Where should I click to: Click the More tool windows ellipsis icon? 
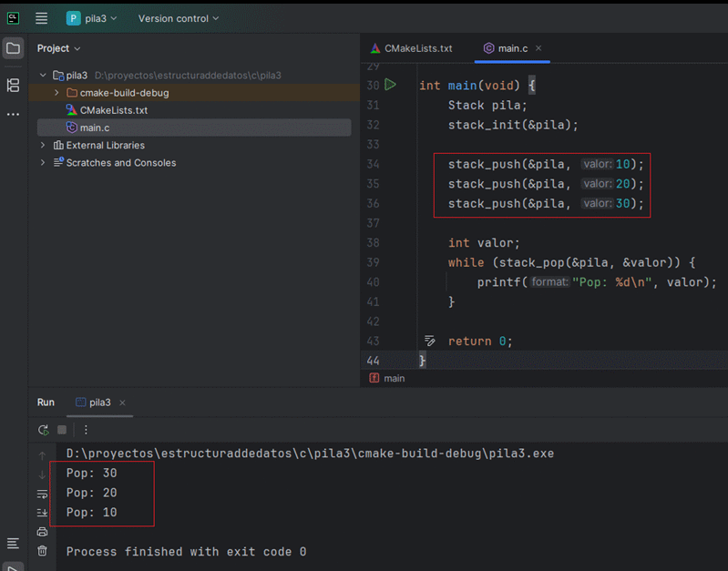[13, 115]
